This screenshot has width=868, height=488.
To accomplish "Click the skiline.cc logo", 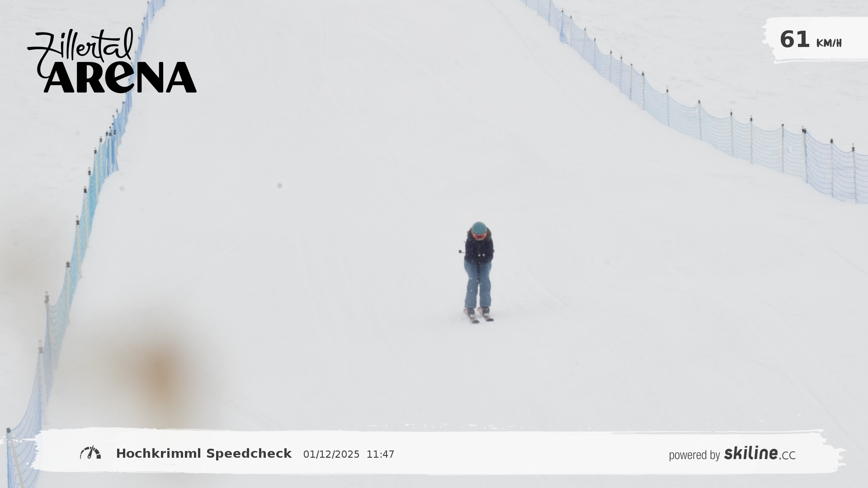I will [x=759, y=453].
